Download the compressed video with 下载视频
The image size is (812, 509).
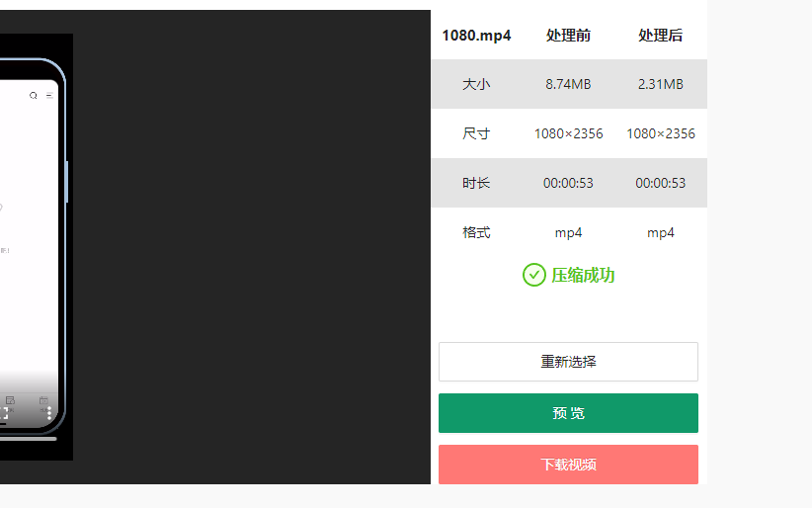click(568, 465)
